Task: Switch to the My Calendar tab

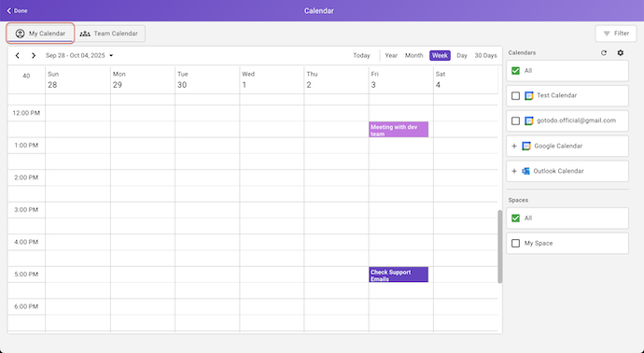Action: 40,34
